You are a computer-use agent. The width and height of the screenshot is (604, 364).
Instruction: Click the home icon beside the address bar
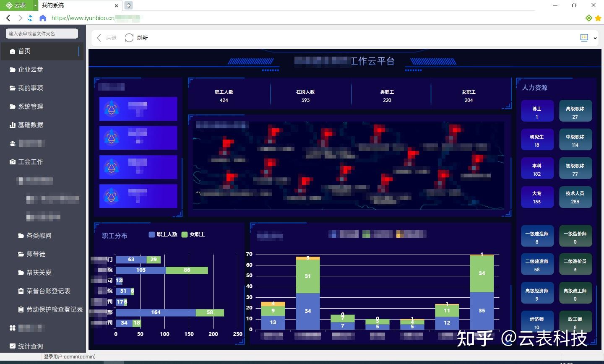(44, 18)
